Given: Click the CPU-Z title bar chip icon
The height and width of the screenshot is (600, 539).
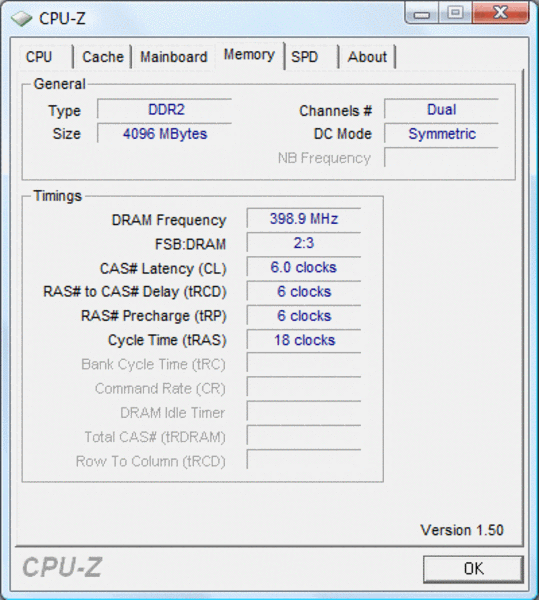Looking at the screenshot, I should click(21, 18).
